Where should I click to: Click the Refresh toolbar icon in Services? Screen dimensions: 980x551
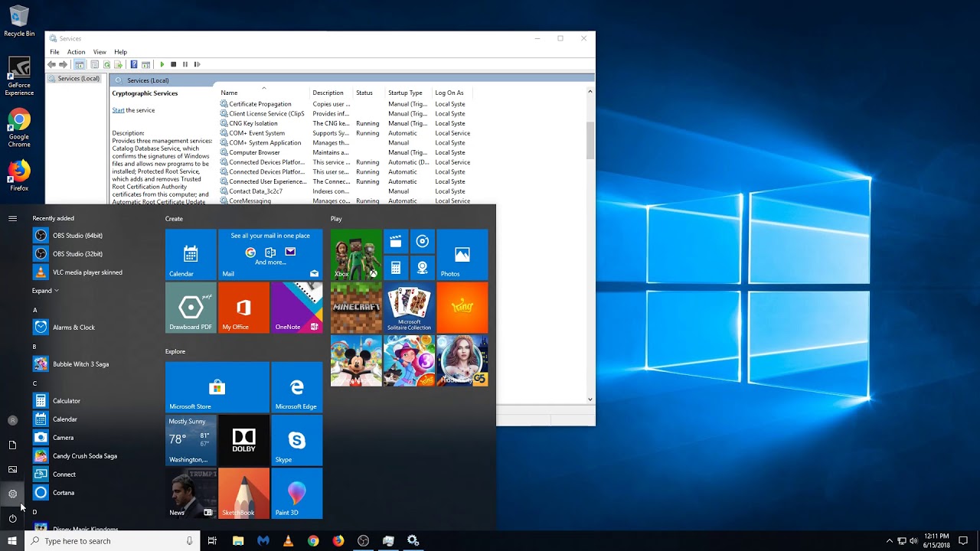pyautogui.click(x=107, y=64)
